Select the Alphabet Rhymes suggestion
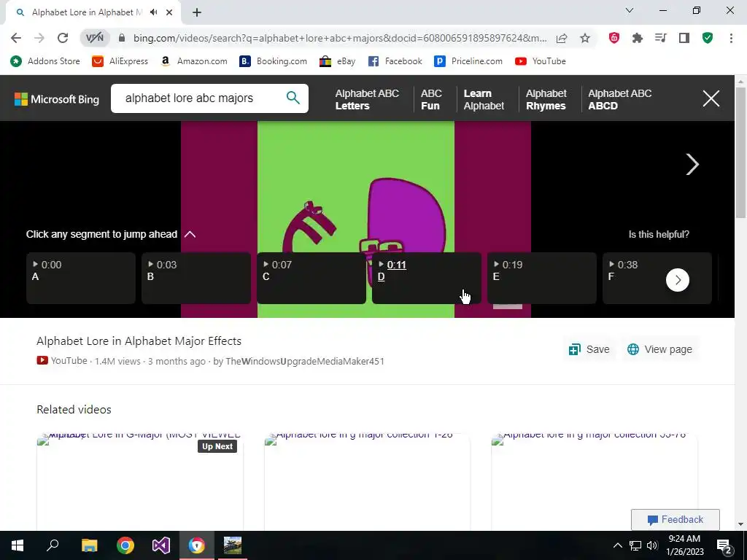Screen dimensions: 747x560 click(x=546, y=99)
